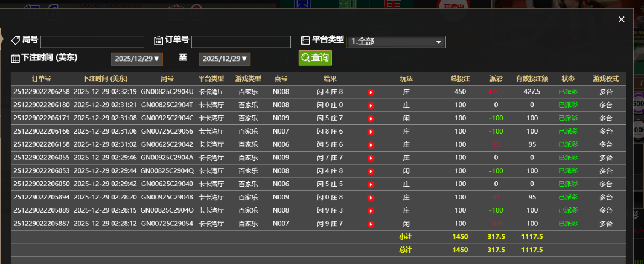The image size is (644, 264).
Task: Click the 订单号 column header
Action: point(42,79)
